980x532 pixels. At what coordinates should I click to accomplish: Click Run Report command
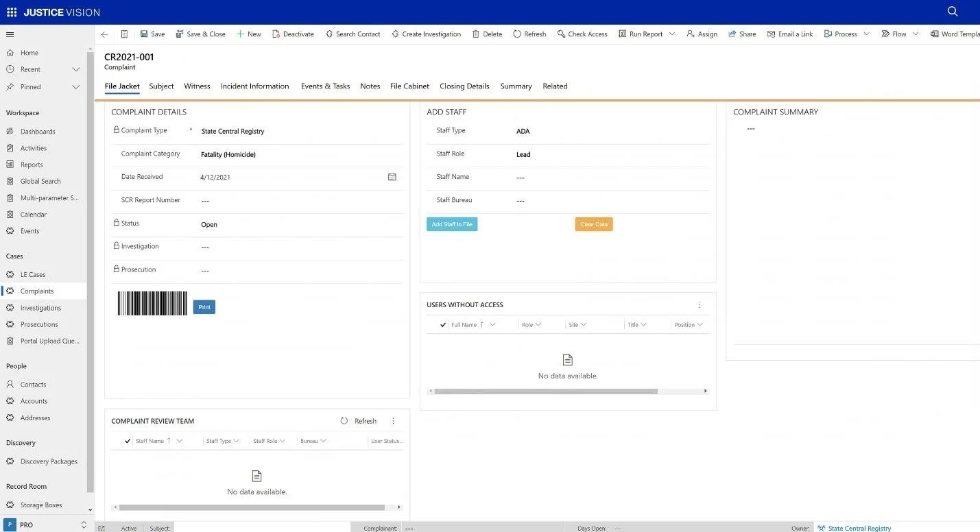coord(641,34)
